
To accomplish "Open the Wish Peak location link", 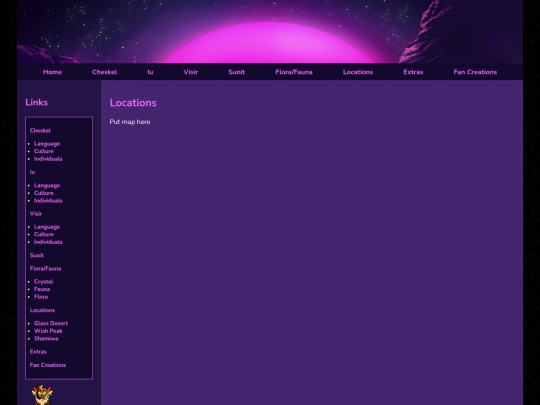I will [48, 331].
